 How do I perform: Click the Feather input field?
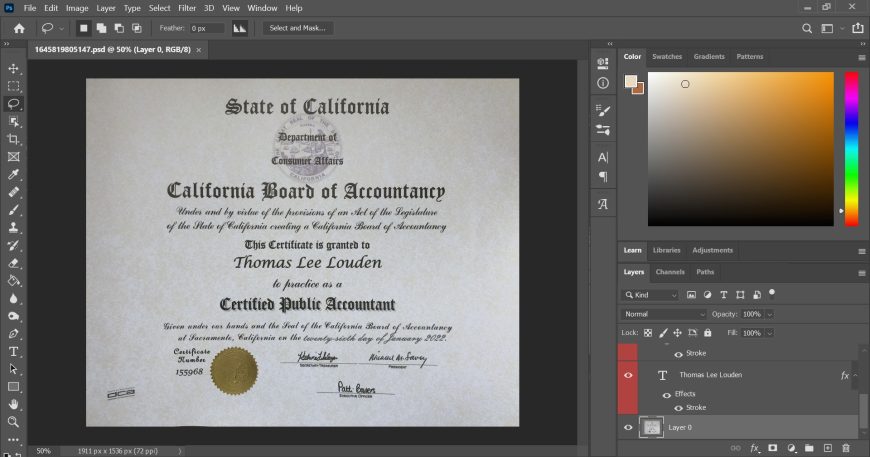pos(207,28)
